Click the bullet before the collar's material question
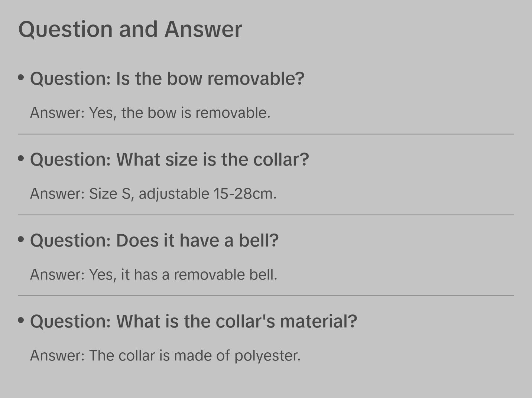Image resolution: width=532 pixels, height=398 pixels. (x=21, y=320)
